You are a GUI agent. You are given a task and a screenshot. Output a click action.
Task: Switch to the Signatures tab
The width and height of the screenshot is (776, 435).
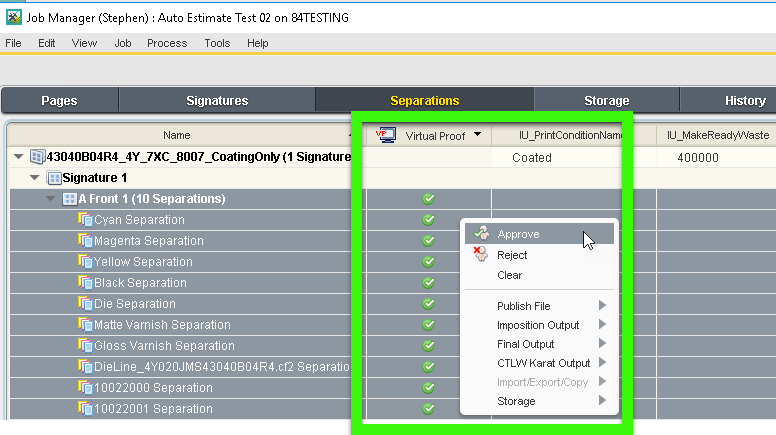pyautogui.click(x=217, y=100)
